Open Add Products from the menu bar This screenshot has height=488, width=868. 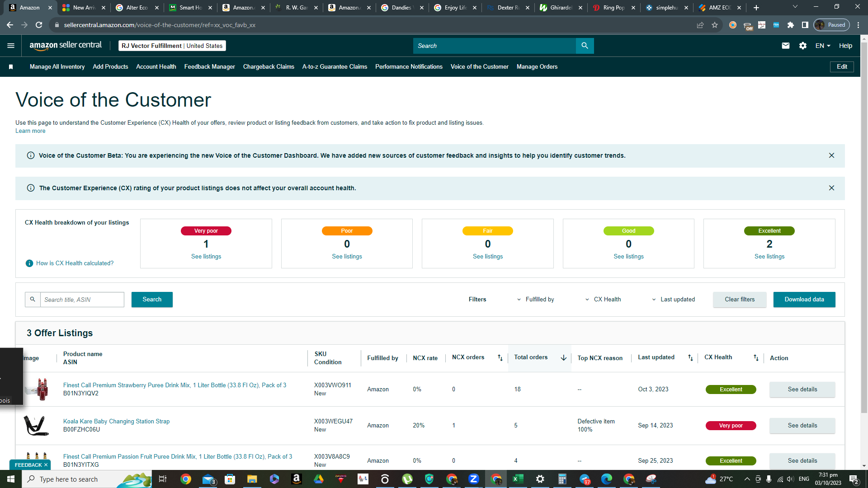[110, 67]
